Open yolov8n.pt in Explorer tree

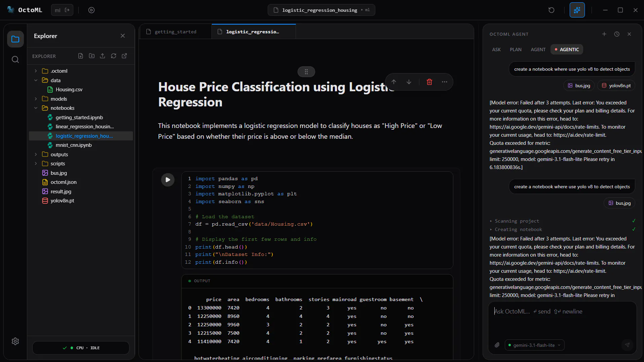pyautogui.click(x=81, y=201)
